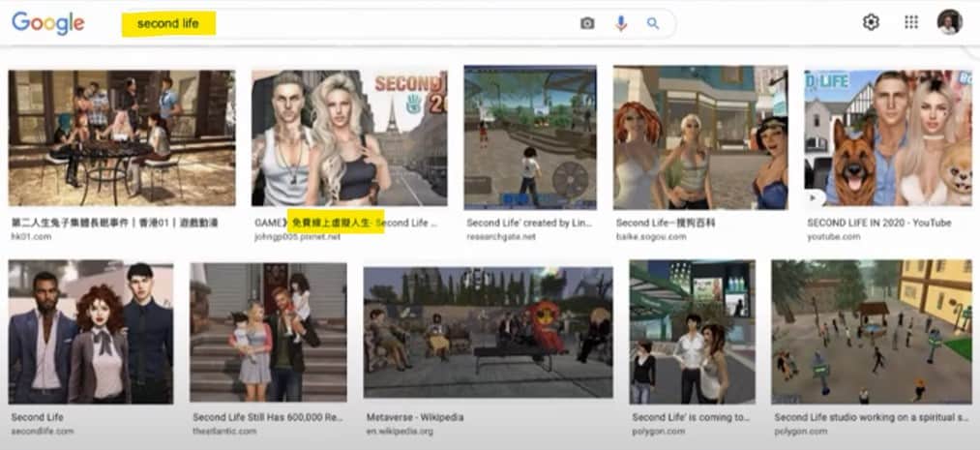This screenshot has height=450, width=980.
Task: Open the johngp005.pixnet.net couple thumbnail
Action: click(349, 138)
